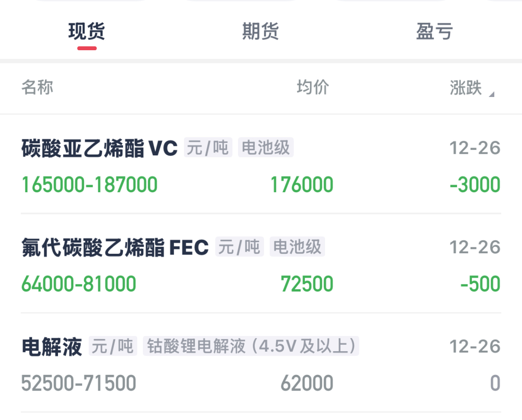Image resolution: width=522 pixels, height=420 pixels.
Task: Click the FEC average price 72500
Action: (x=307, y=284)
